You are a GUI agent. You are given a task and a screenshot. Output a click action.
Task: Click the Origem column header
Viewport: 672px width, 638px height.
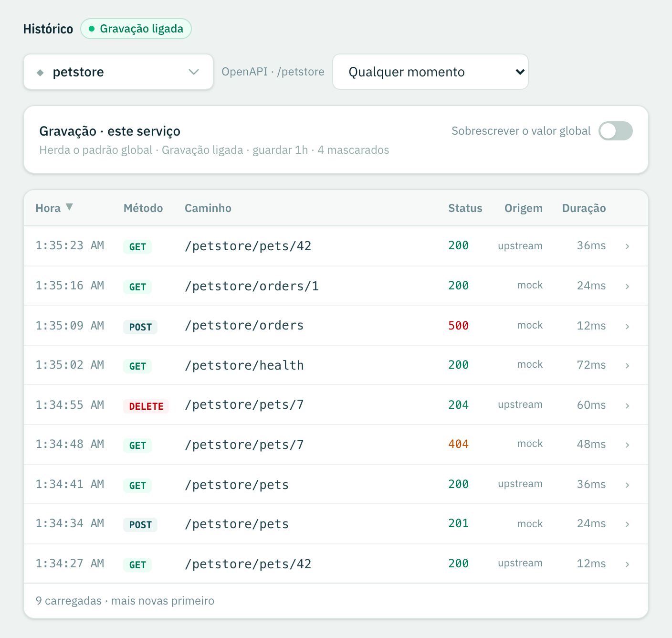[524, 208]
